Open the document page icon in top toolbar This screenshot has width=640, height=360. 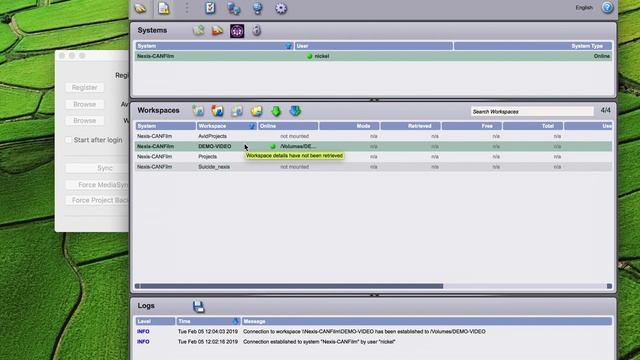164,8
